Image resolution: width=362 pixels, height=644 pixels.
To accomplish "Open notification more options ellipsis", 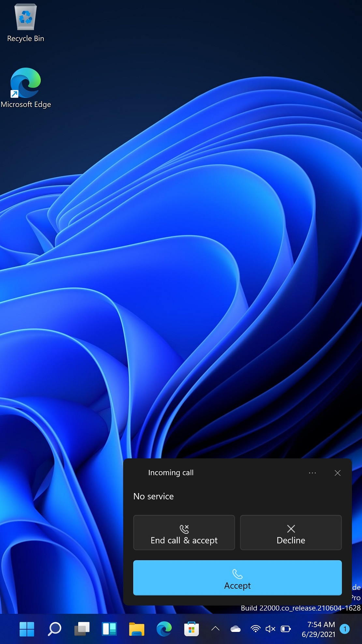I will [312, 473].
